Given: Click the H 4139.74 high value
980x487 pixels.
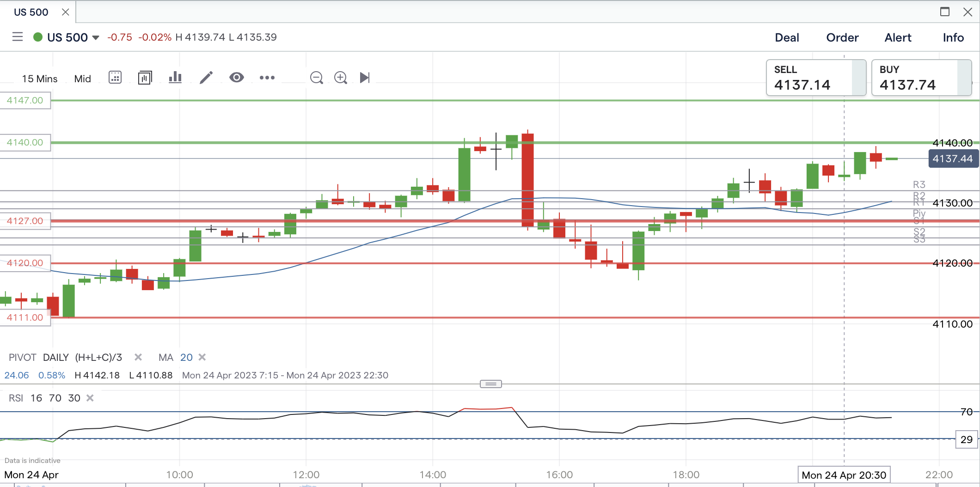Looking at the screenshot, I should point(200,37).
